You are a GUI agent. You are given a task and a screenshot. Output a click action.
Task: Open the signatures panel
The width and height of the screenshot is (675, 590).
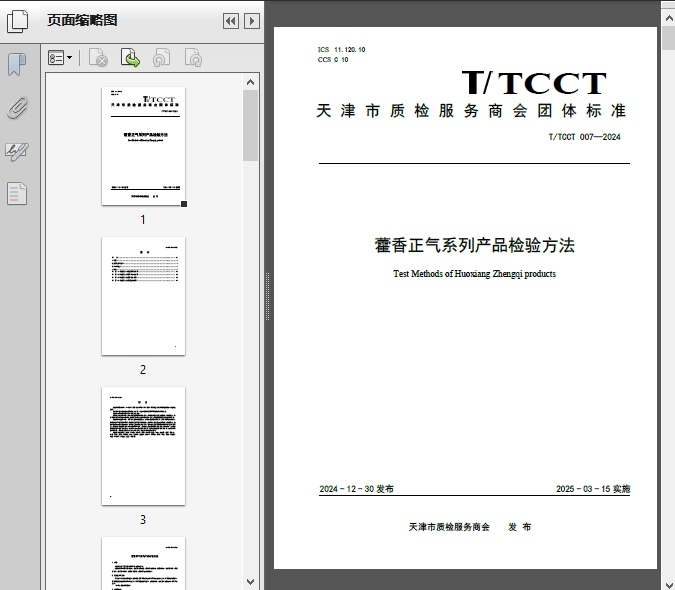pyautogui.click(x=17, y=151)
